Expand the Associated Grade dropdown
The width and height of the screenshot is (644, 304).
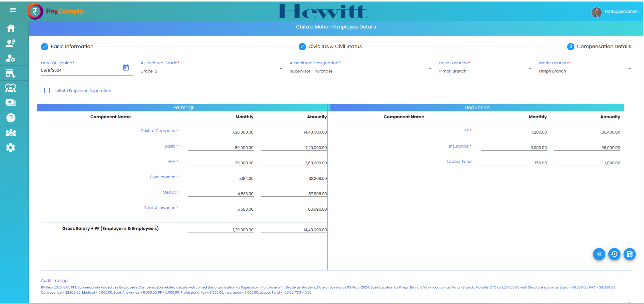coord(281,69)
